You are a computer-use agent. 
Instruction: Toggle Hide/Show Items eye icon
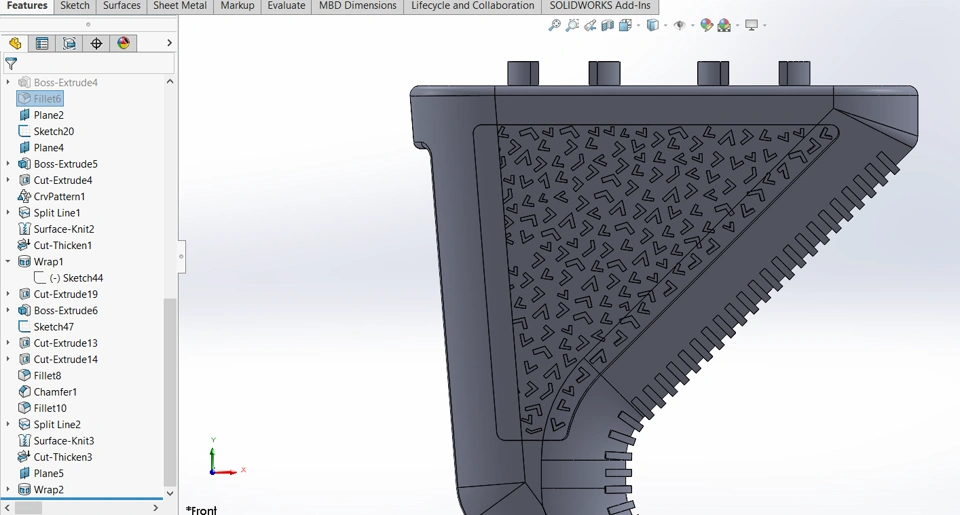(679, 25)
